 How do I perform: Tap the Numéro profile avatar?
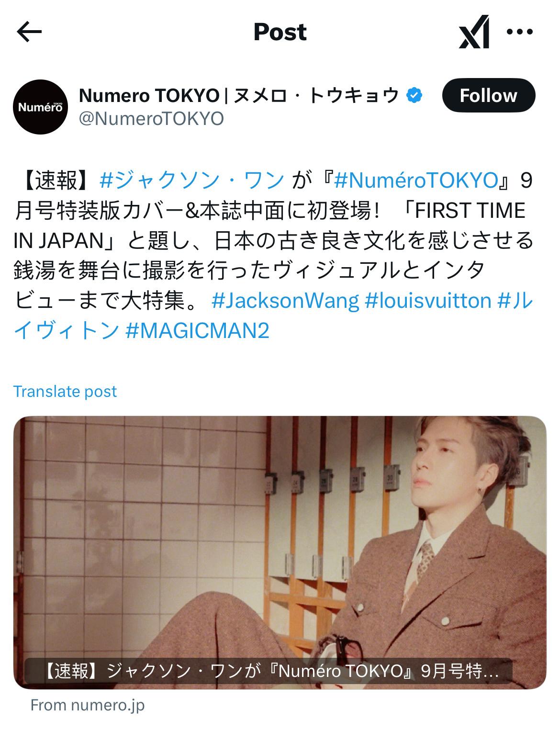pyautogui.click(x=40, y=106)
